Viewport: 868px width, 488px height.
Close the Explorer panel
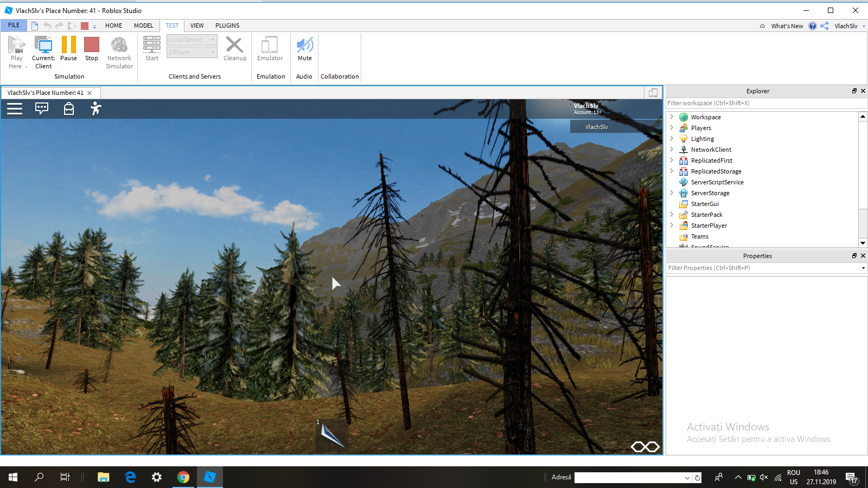click(x=863, y=91)
